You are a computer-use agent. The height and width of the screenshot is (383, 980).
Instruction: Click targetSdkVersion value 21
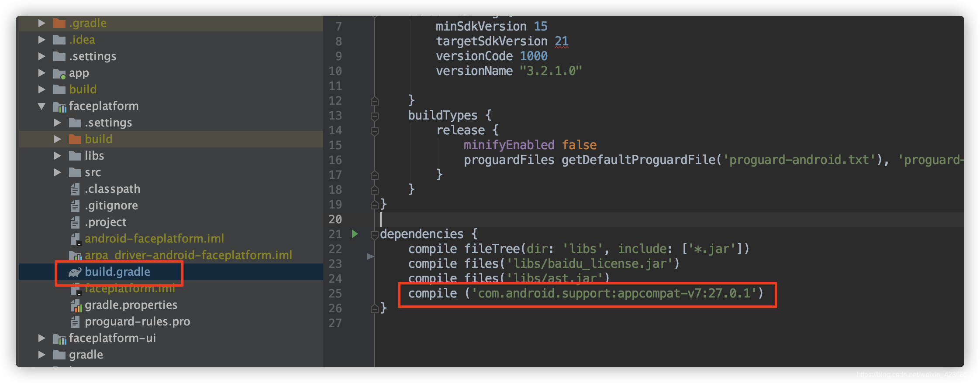pyautogui.click(x=562, y=41)
